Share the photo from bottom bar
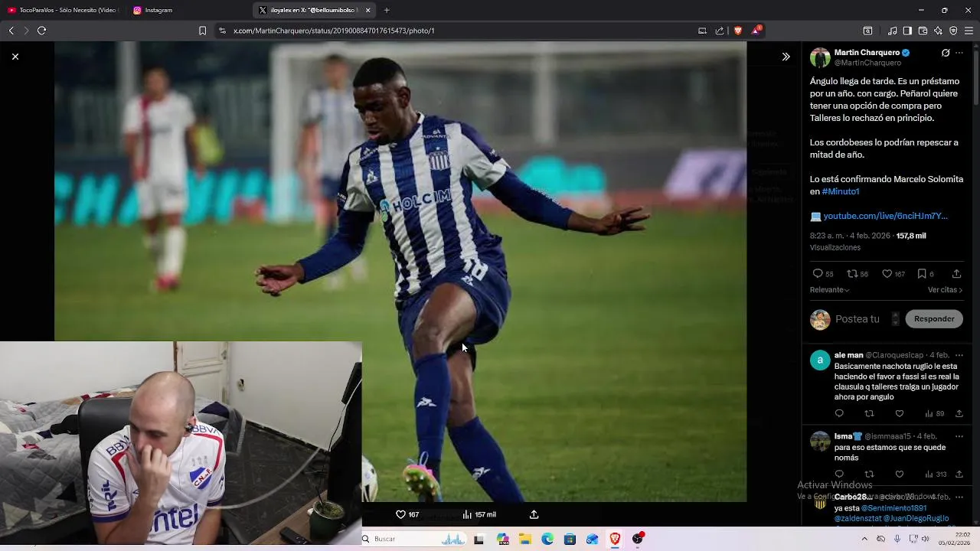 point(534,514)
